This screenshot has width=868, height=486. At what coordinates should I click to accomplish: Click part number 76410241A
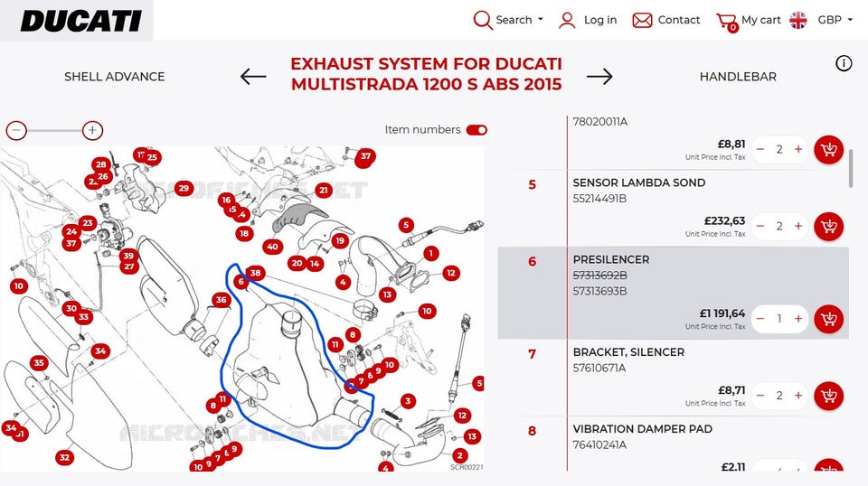tap(599, 445)
